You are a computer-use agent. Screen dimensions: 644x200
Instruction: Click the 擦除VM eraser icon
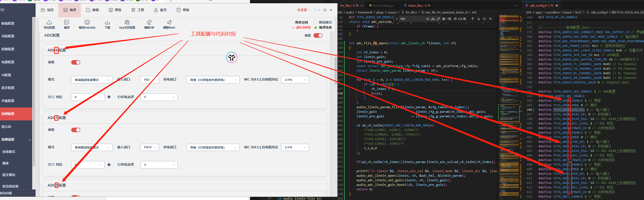point(149,22)
